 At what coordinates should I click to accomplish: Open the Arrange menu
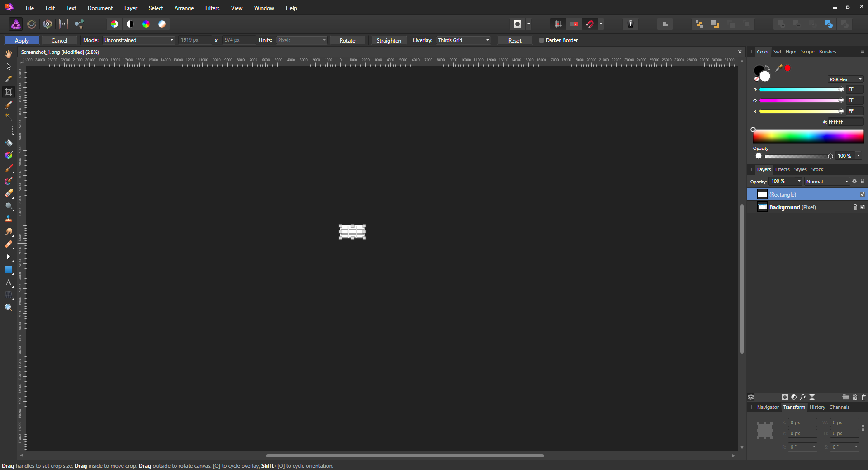coord(184,8)
